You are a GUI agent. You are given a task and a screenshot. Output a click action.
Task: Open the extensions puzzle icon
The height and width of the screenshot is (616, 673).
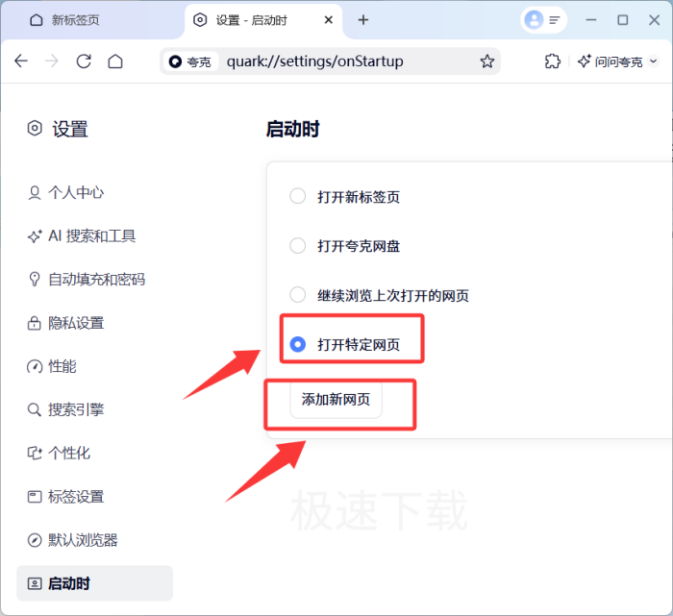point(552,62)
